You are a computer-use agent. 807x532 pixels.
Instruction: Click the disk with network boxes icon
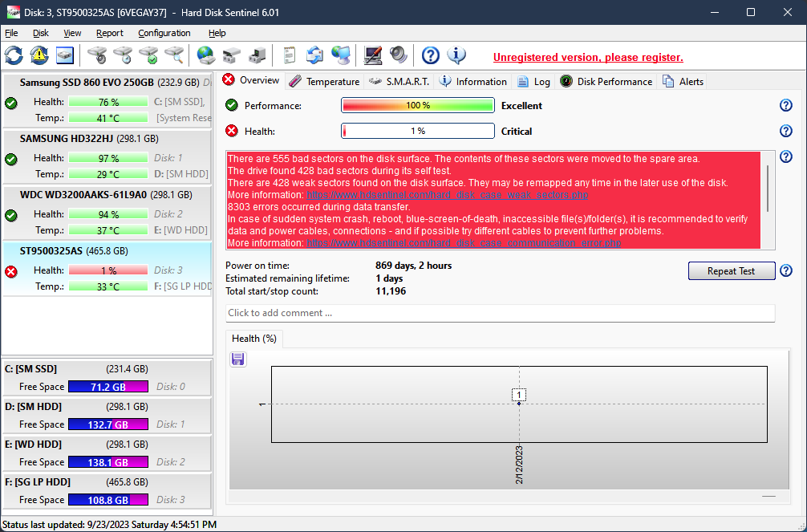click(x=232, y=55)
